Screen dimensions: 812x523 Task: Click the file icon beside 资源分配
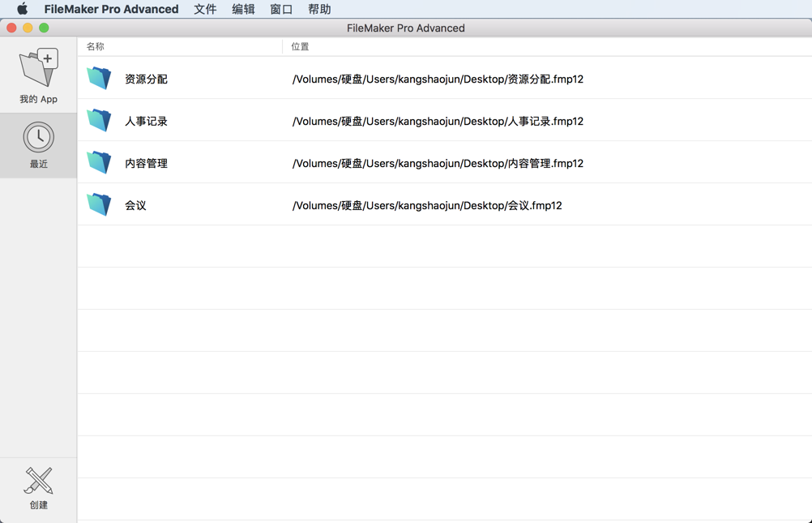(99, 79)
